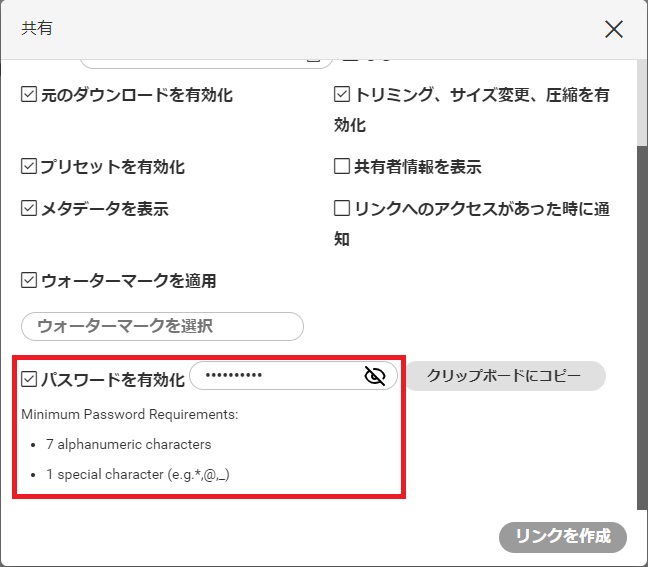Close the 共有 share dialog
Screen dimensions: 648x567
[614, 29]
